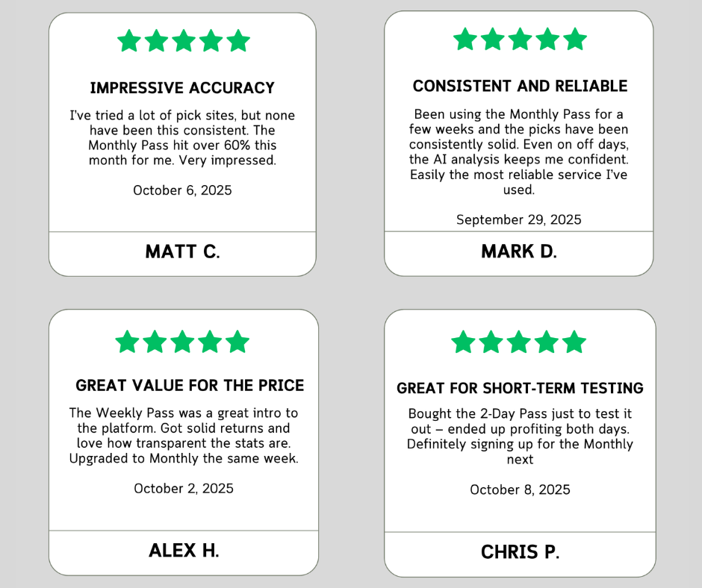Click the September 29, 2025 review date
The width and height of the screenshot is (702, 588).
519,219
